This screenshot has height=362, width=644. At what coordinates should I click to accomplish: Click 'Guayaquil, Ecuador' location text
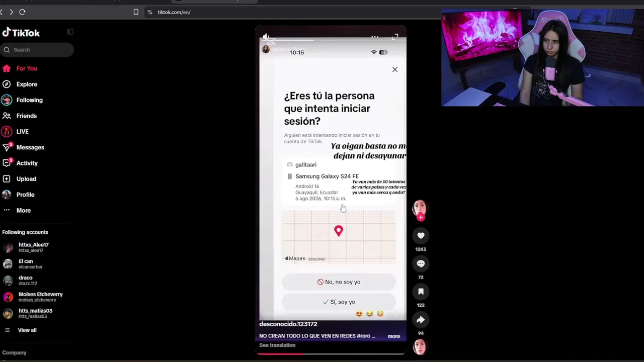click(316, 193)
